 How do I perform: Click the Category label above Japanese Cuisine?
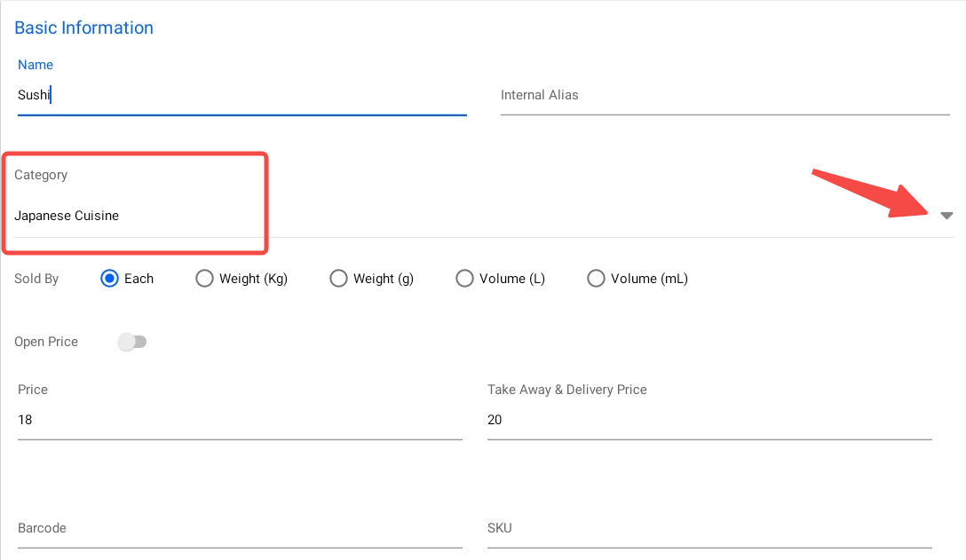click(41, 175)
